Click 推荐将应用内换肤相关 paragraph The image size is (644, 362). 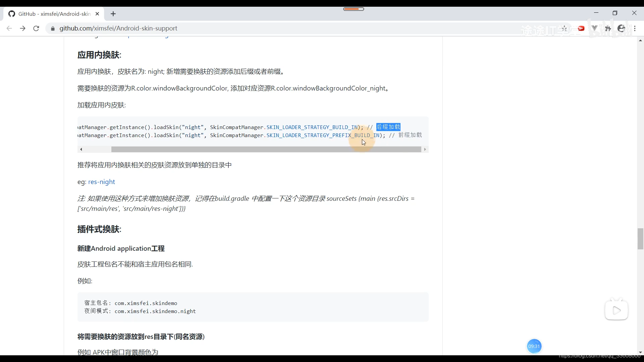click(154, 165)
